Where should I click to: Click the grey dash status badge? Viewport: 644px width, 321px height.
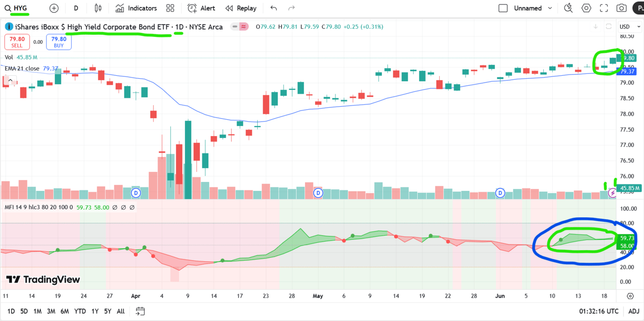[x=234, y=26]
